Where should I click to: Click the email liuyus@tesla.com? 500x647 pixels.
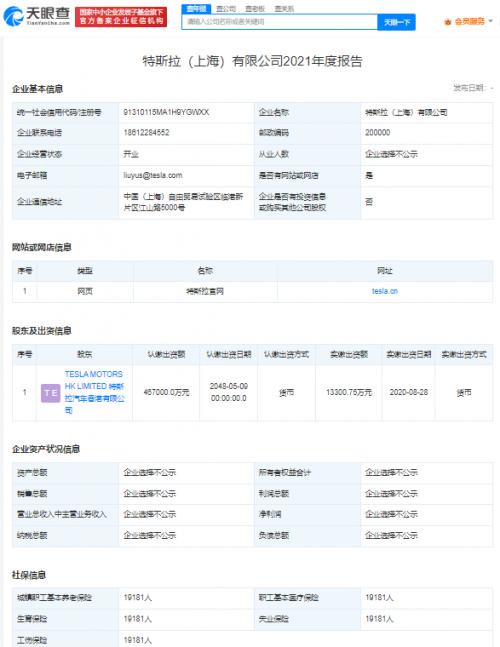click(x=153, y=175)
